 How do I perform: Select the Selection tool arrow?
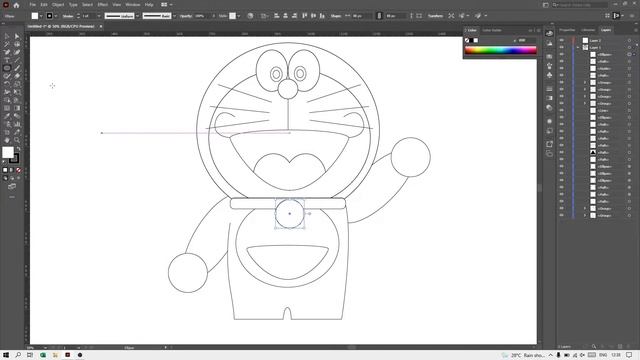coord(7,36)
